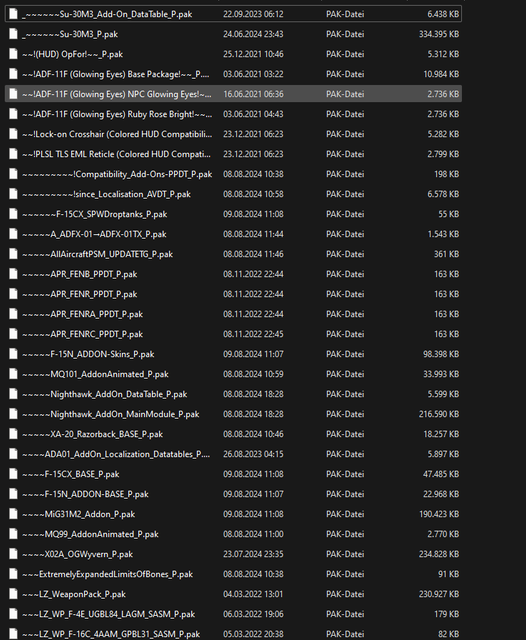Image resolution: width=526 pixels, height=640 pixels.
Task: Click the date 04.03.2022 13:01
Action: coord(253,594)
